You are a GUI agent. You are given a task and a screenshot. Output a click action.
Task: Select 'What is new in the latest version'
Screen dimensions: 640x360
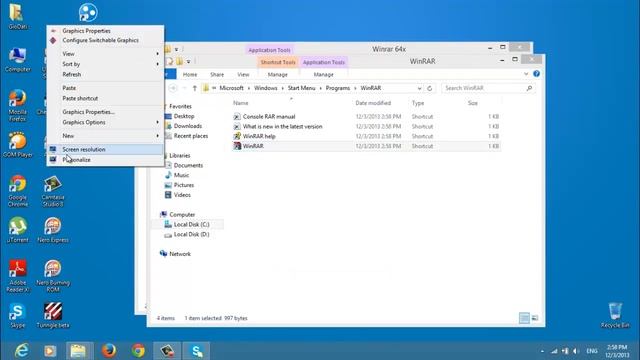coord(282,127)
